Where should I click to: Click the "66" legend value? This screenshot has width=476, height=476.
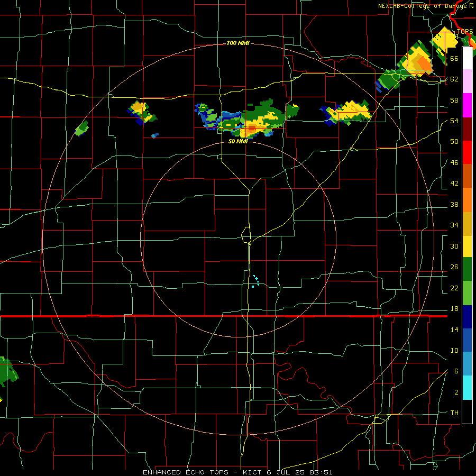[454, 58]
